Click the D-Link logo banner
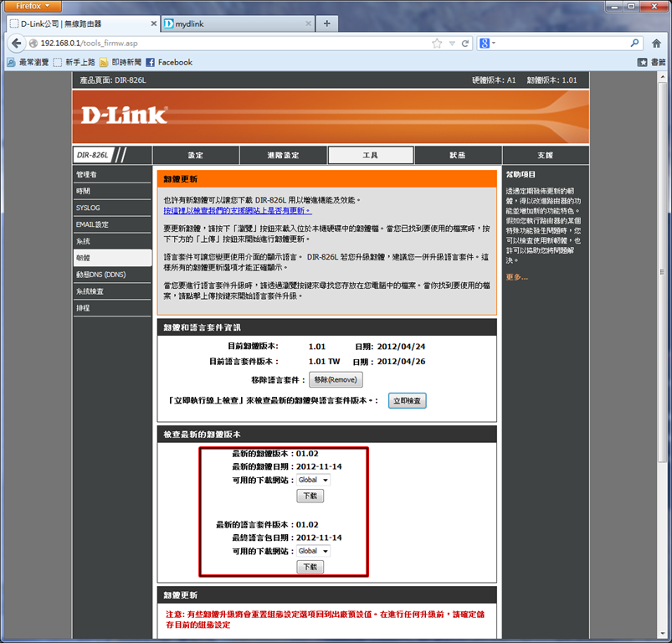 point(124,116)
